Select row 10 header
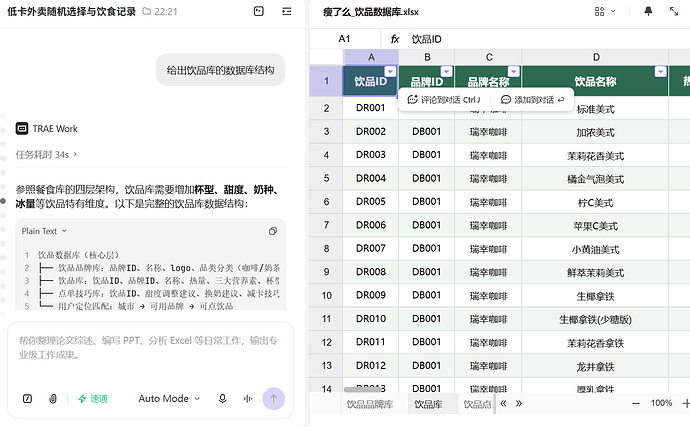 (x=326, y=296)
